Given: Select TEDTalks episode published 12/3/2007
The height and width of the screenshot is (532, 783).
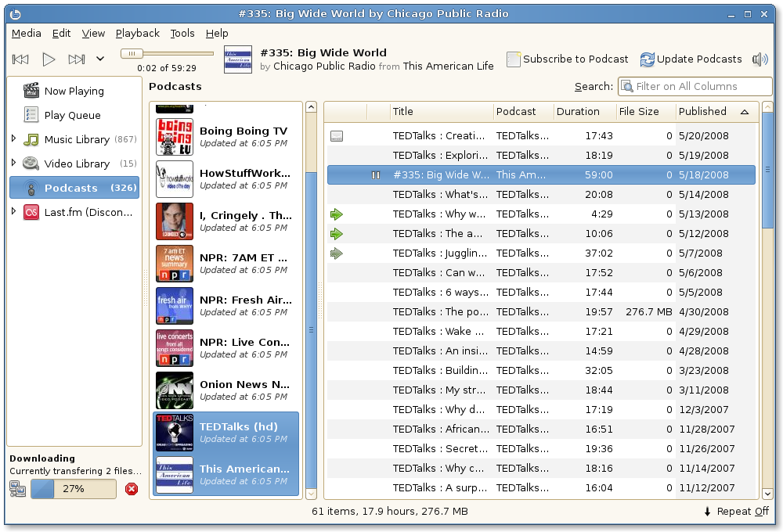Looking at the screenshot, I should point(541,410).
